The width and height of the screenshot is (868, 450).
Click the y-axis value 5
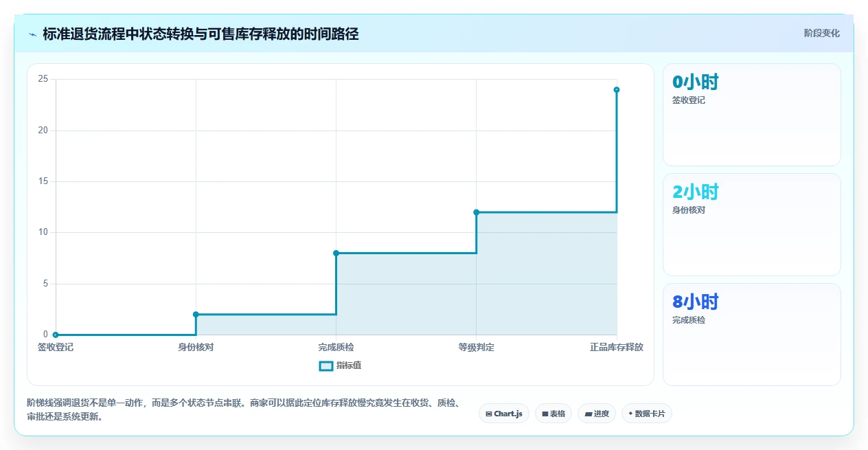tap(45, 284)
